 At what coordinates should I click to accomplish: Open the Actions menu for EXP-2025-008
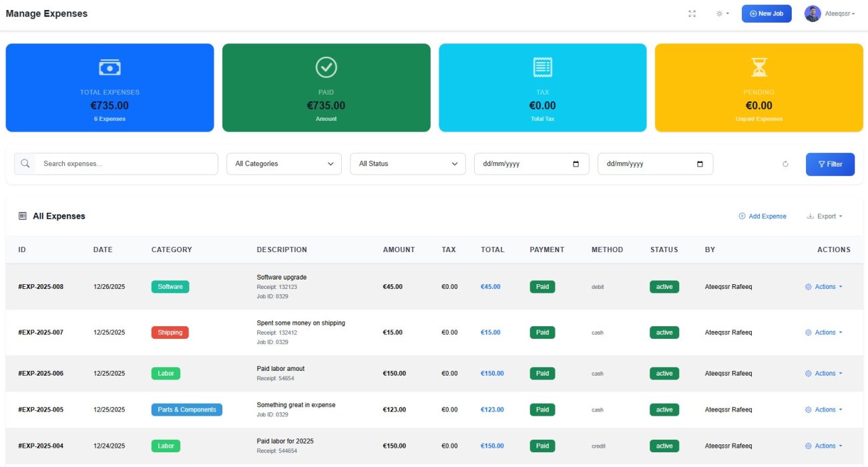[x=825, y=286]
